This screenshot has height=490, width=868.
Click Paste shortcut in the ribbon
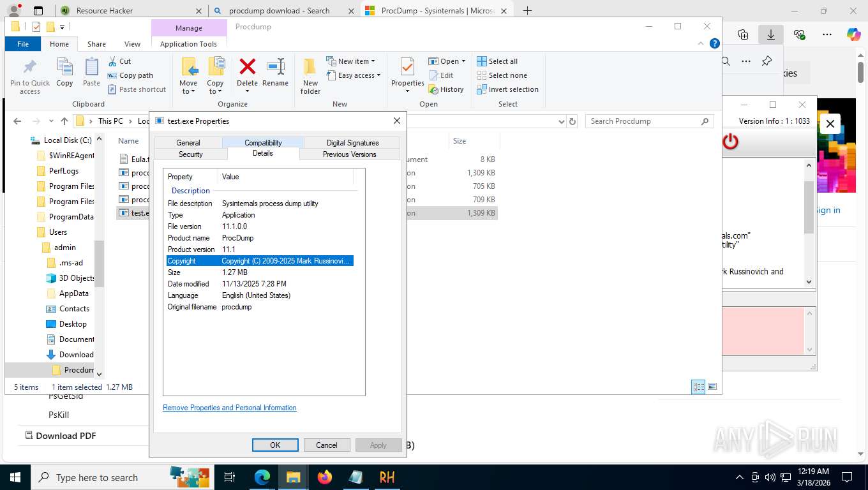pyautogui.click(x=137, y=89)
